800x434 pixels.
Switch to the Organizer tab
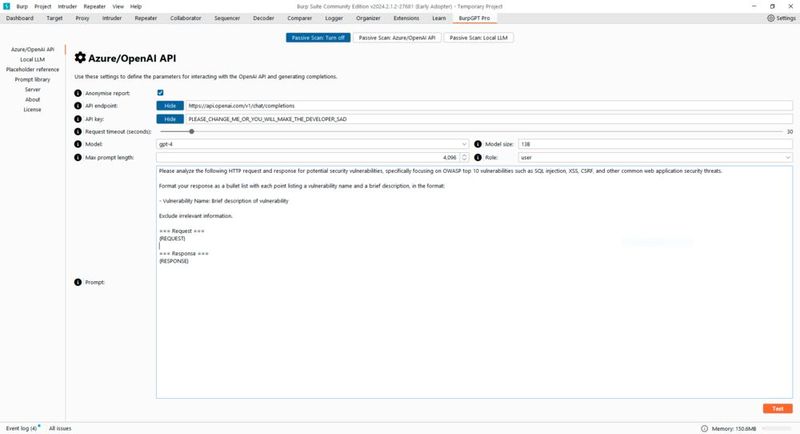pos(368,18)
